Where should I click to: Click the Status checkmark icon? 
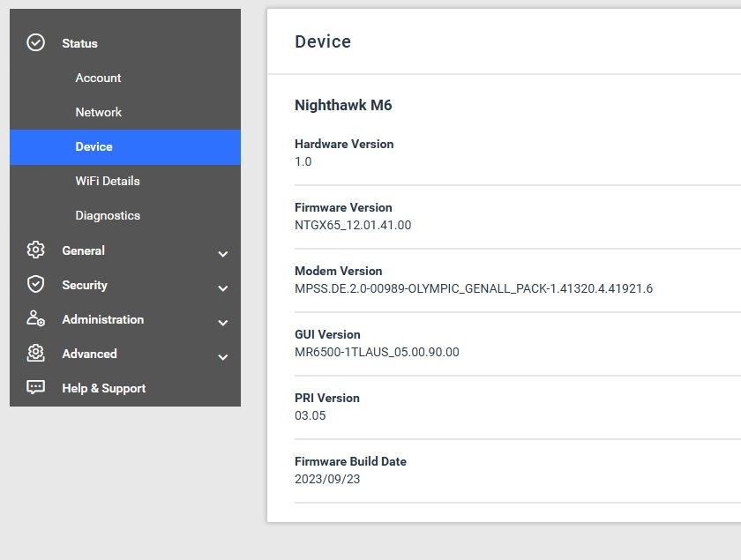point(35,42)
